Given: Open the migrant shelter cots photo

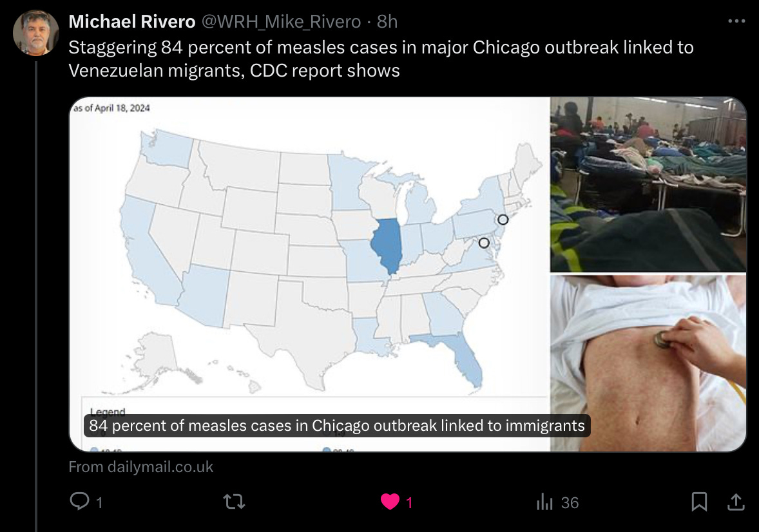Looking at the screenshot, I should point(648,184).
